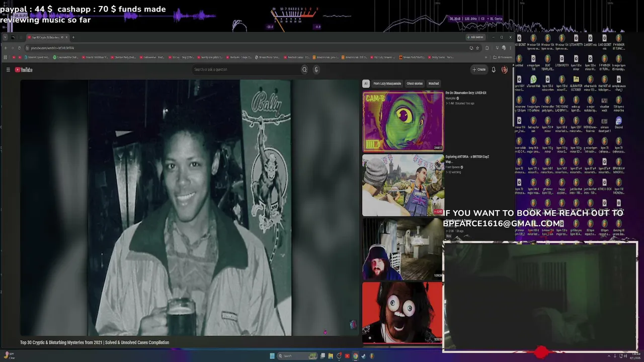The width and height of the screenshot is (644, 362).
Task: Open Internet Speed Test bookmark
Action: [x=37, y=57]
